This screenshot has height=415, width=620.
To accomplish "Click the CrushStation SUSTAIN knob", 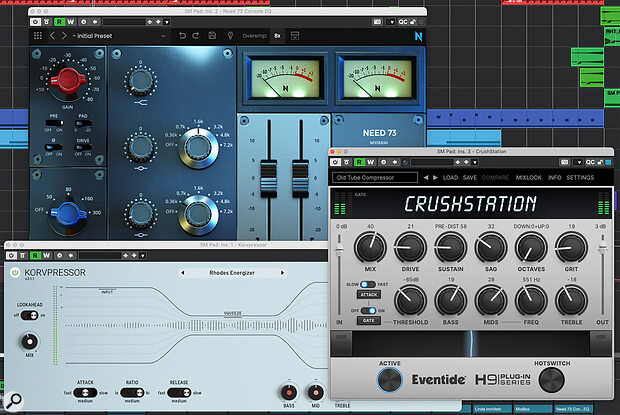I will (451, 247).
